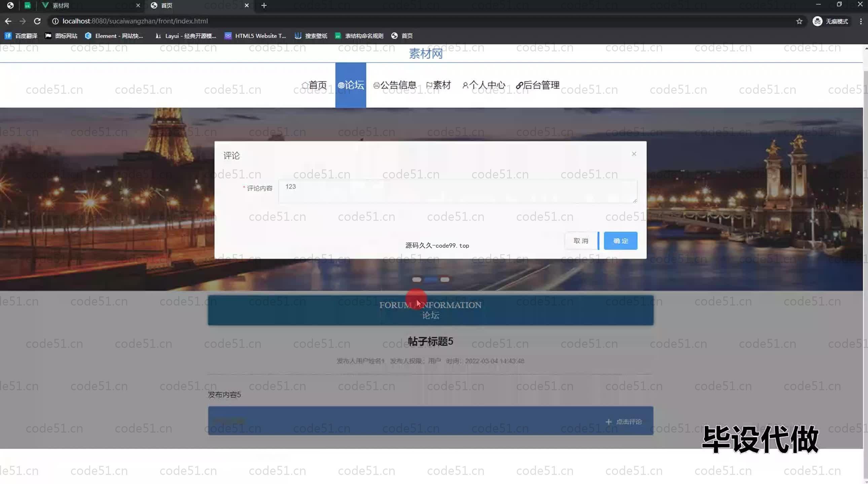Open the Element bookmark
The height and width of the screenshot is (484, 868).
[x=114, y=36]
